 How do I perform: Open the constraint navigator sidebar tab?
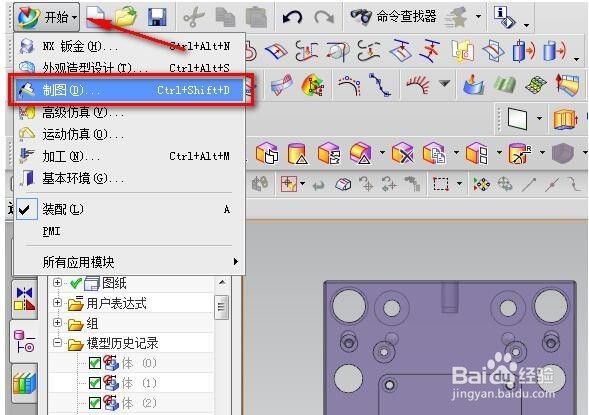coord(25,299)
